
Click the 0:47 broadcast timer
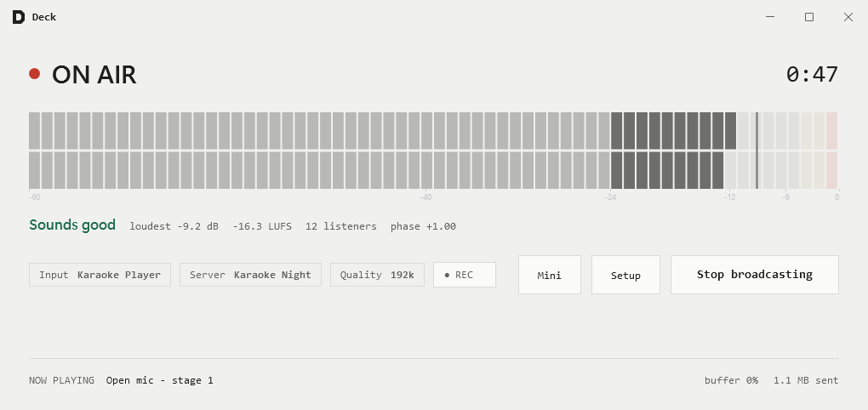(812, 74)
